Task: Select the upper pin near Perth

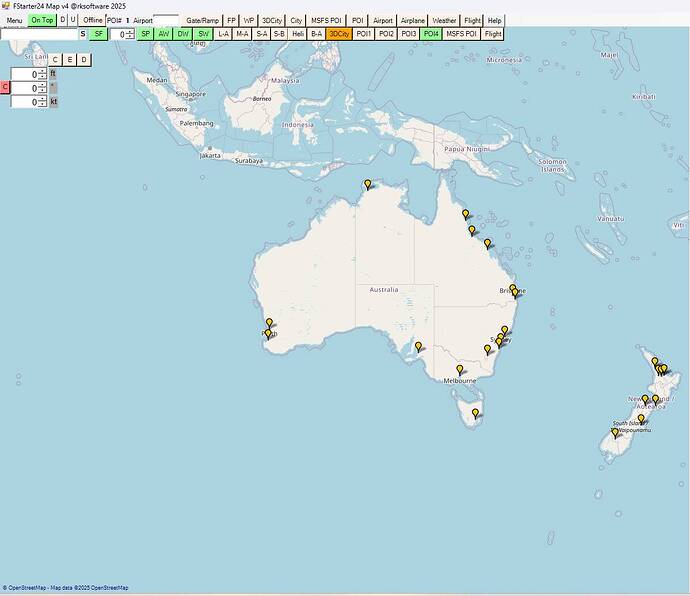Action: [269, 324]
